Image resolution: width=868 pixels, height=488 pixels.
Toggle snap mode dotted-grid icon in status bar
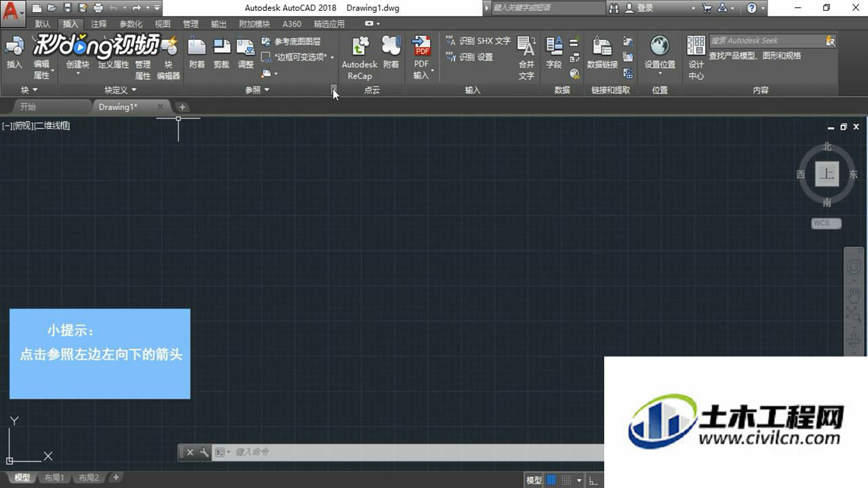(567, 480)
